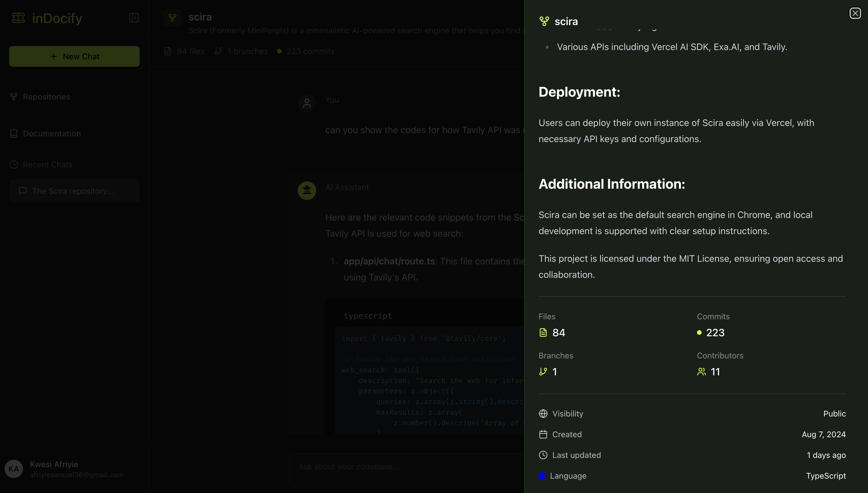Click the Recent Chats clock icon
Screen dimensions: 868x493
[x=14, y=165]
